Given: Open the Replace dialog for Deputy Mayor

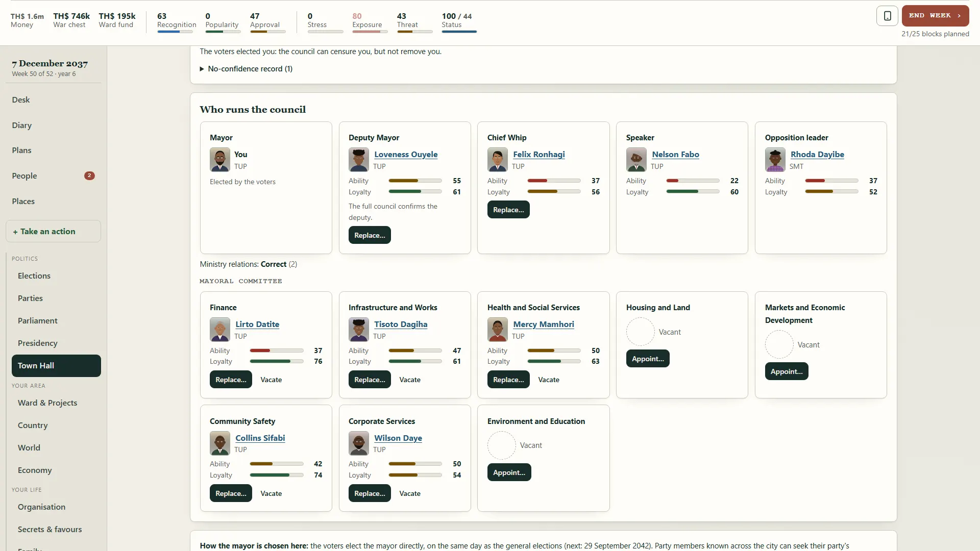Looking at the screenshot, I should (370, 235).
